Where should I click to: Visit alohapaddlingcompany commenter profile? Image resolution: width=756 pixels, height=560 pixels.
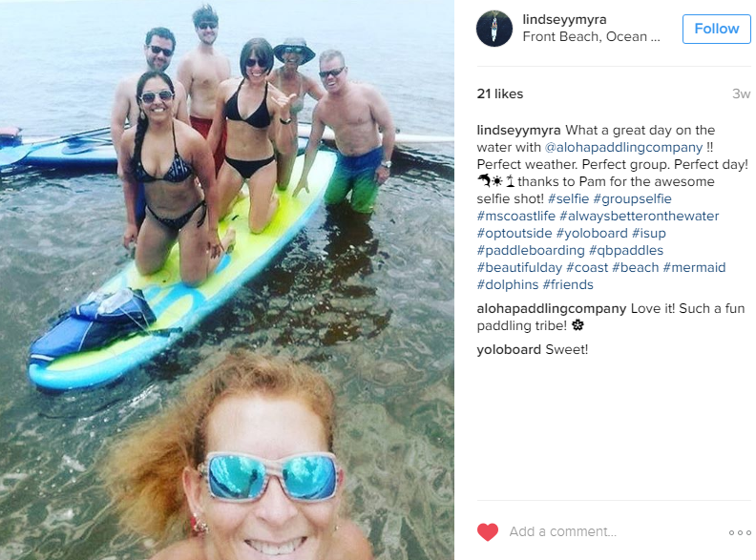[552, 308]
